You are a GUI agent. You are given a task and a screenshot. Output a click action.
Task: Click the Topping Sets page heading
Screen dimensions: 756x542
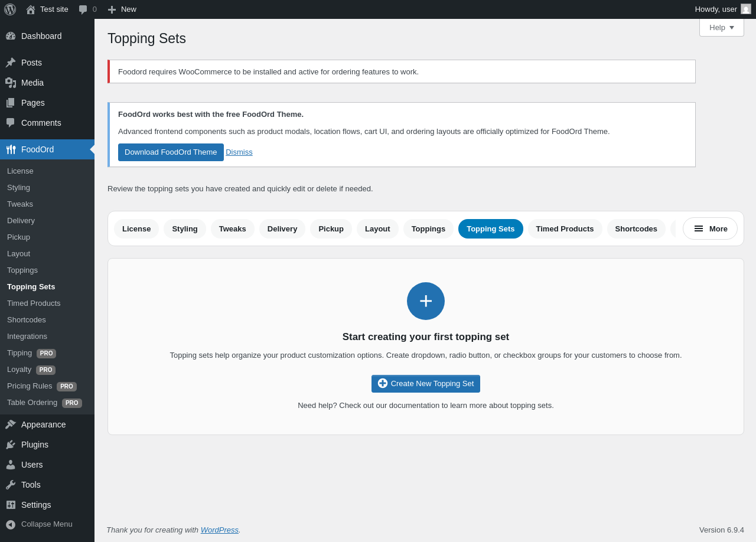[146, 38]
